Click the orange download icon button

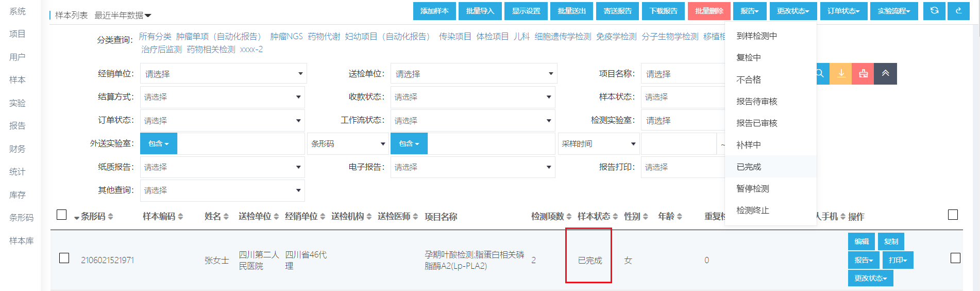pyautogui.click(x=841, y=74)
